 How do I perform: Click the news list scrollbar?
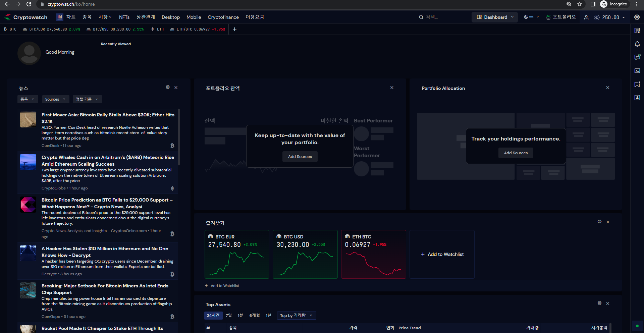[x=179, y=137]
